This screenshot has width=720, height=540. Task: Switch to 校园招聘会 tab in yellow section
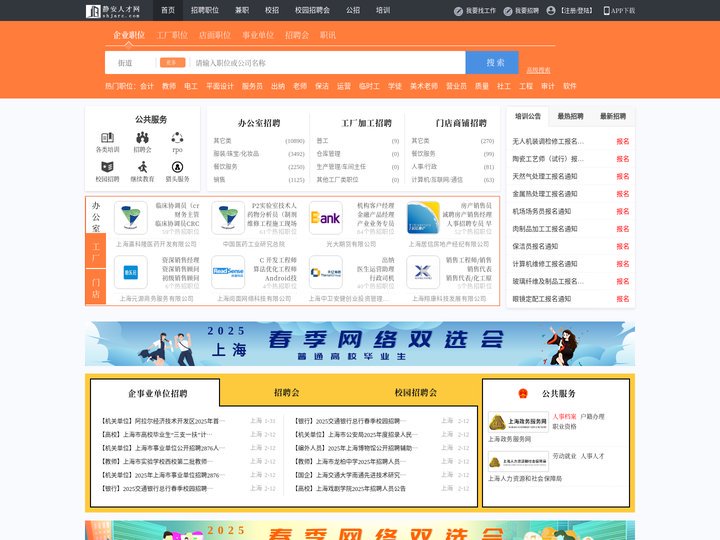pos(416,393)
